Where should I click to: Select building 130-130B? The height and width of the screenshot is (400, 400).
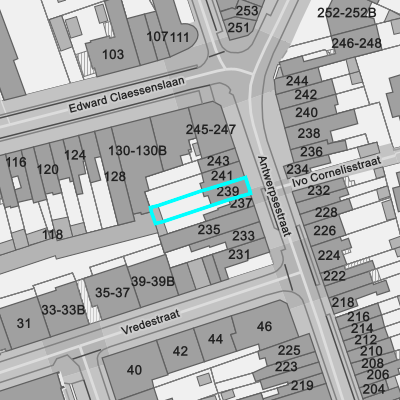[x=137, y=151]
